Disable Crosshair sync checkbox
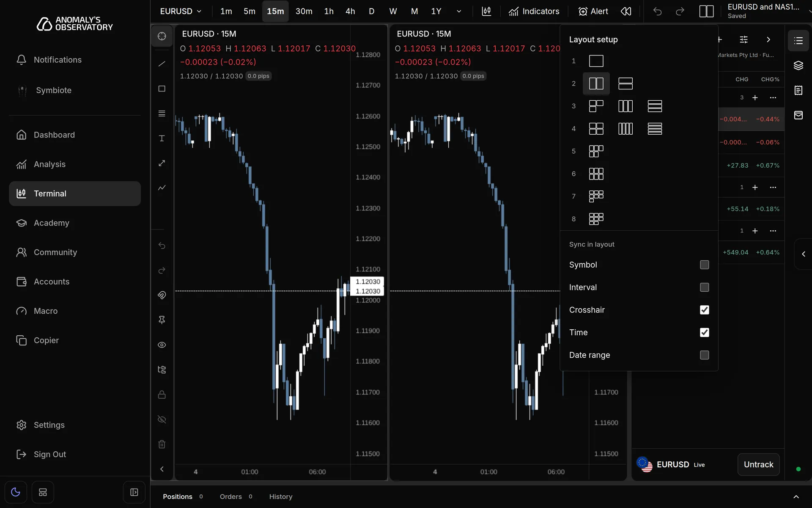 704,310
